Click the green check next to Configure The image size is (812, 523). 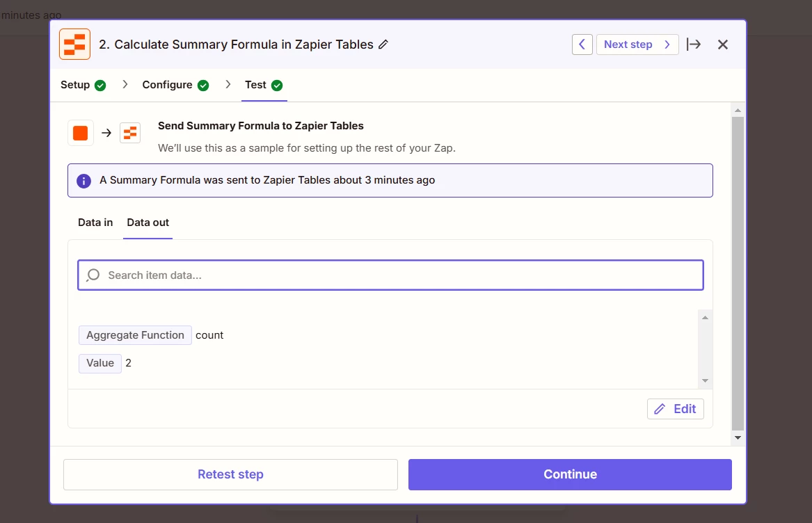click(x=203, y=86)
